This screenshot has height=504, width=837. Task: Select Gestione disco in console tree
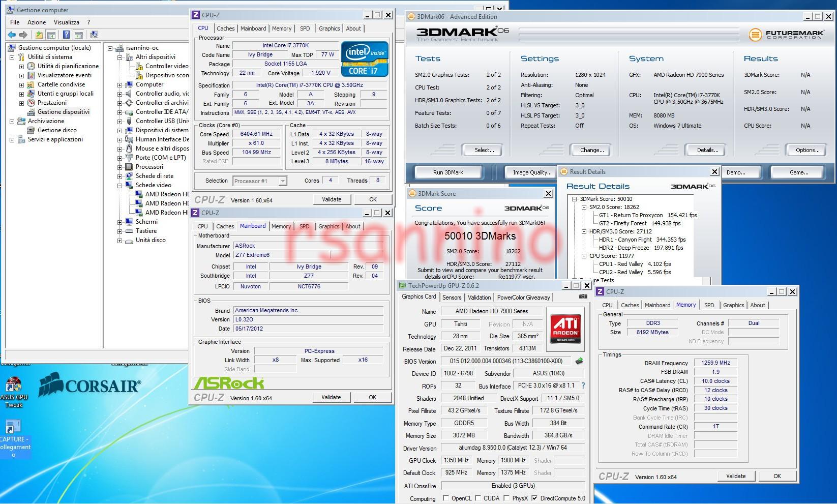57,130
